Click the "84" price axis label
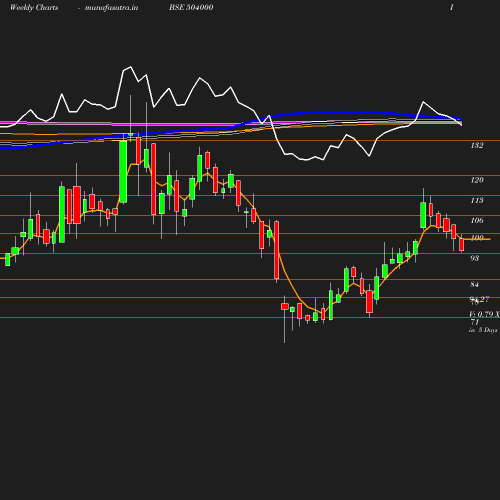500x500 pixels. pos(474,284)
